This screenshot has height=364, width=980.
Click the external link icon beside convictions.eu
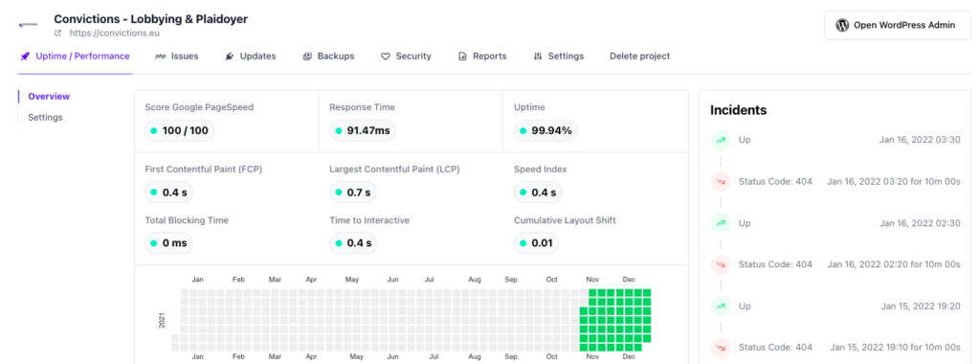58,34
